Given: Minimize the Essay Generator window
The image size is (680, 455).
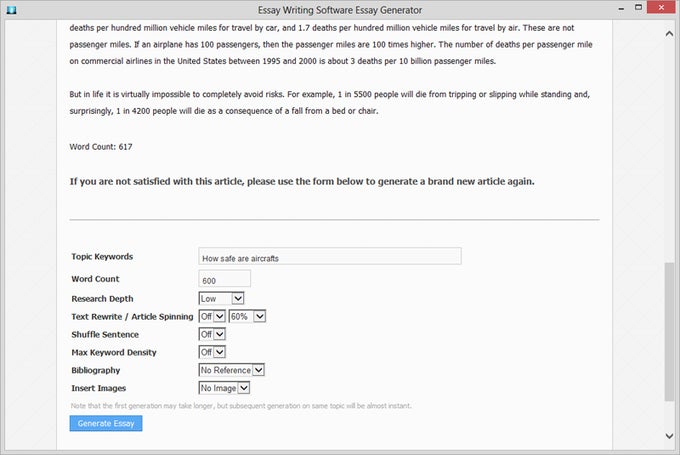Looking at the screenshot, I should click(x=621, y=9).
